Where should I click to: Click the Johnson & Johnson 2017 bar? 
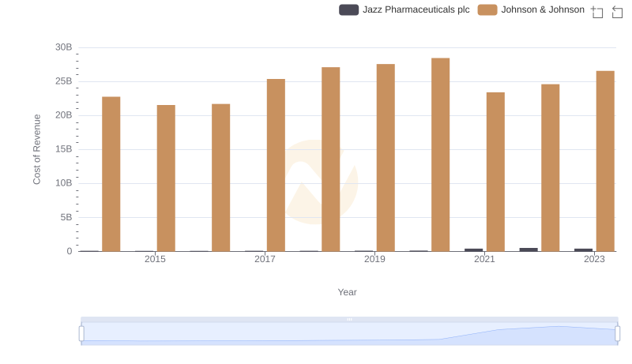pyautogui.click(x=276, y=165)
